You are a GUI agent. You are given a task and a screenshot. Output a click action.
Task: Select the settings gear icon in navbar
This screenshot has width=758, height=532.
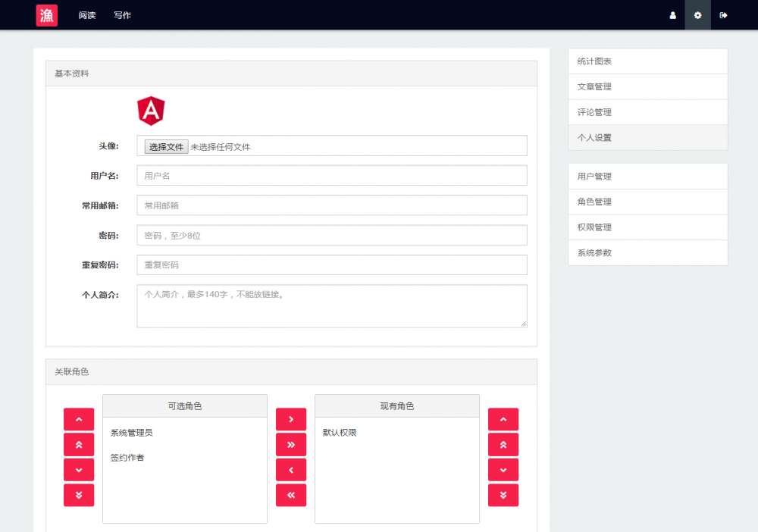point(697,15)
